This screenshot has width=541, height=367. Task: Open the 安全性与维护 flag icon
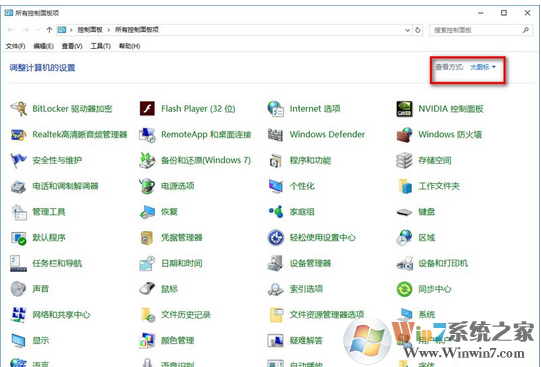click(18, 160)
